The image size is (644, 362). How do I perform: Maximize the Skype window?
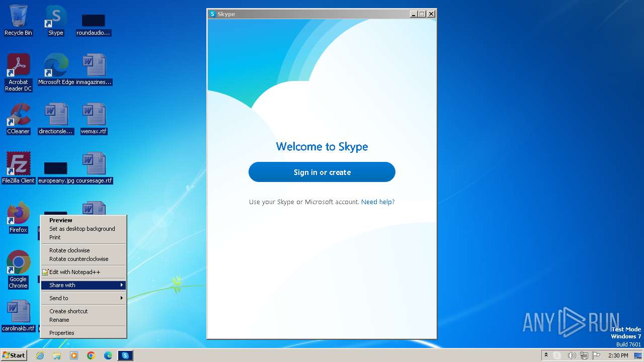(422, 14)
